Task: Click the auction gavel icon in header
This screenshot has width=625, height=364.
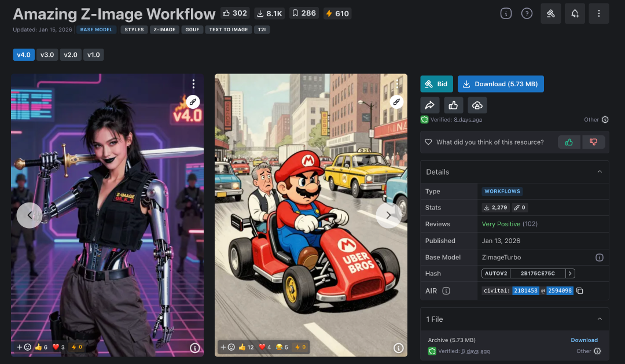Action: point(551,13)
